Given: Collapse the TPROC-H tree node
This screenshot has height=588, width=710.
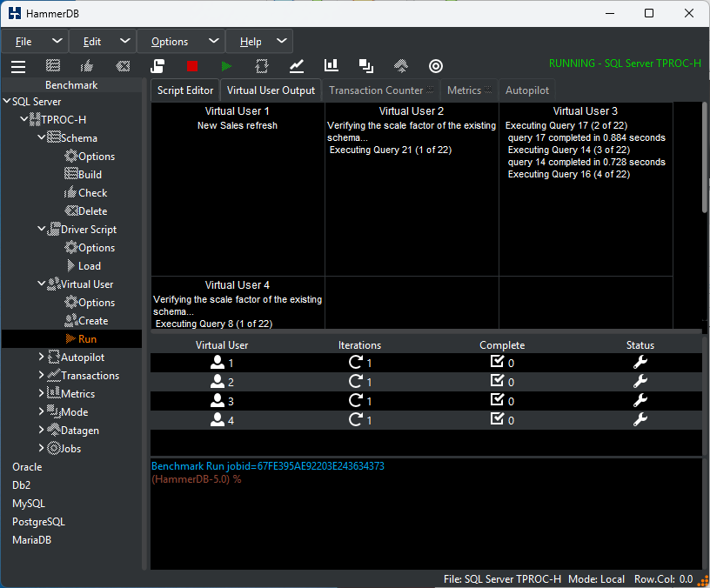Looking at the screenshot, I should tap(24, 119).
